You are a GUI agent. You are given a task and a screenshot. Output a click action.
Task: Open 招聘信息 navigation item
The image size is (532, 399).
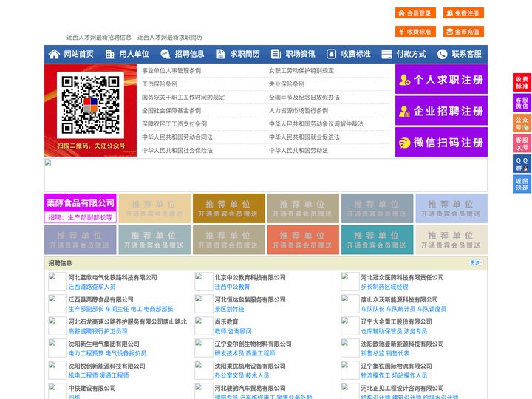pyautogui.click(x=189, y=54)
